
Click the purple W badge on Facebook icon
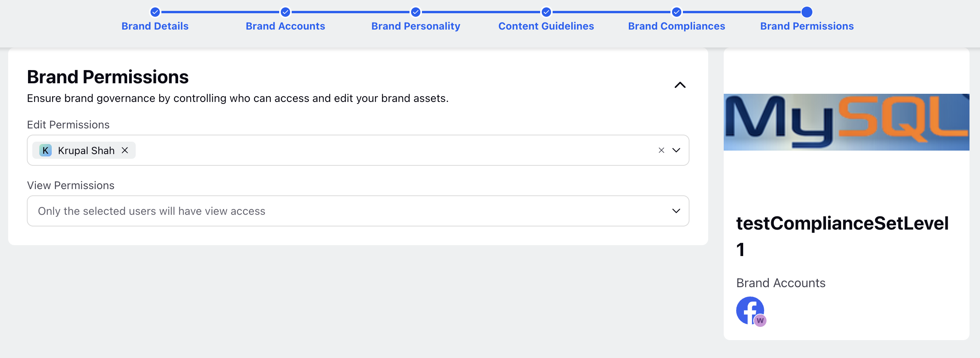(760, 321)
